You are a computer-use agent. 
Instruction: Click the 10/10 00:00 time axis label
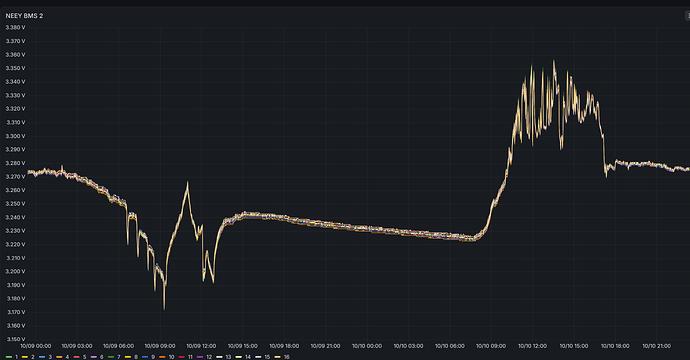(x=367, y=346)
